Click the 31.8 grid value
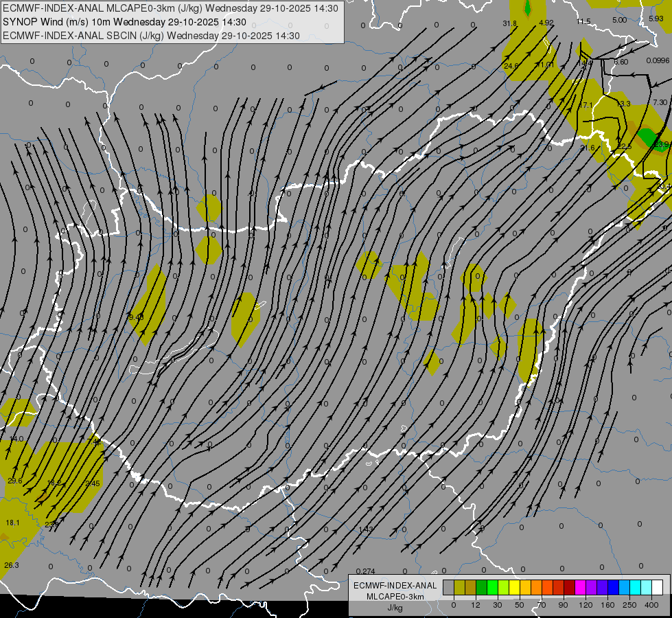672x618 pixels. pyautogui.click(x=509, y=23)
